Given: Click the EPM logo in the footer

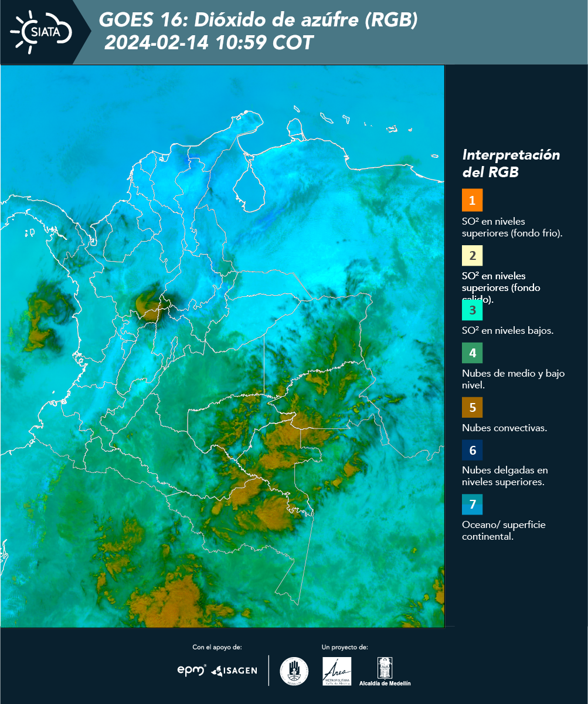Looking at the screenshot, I should 192,670.
